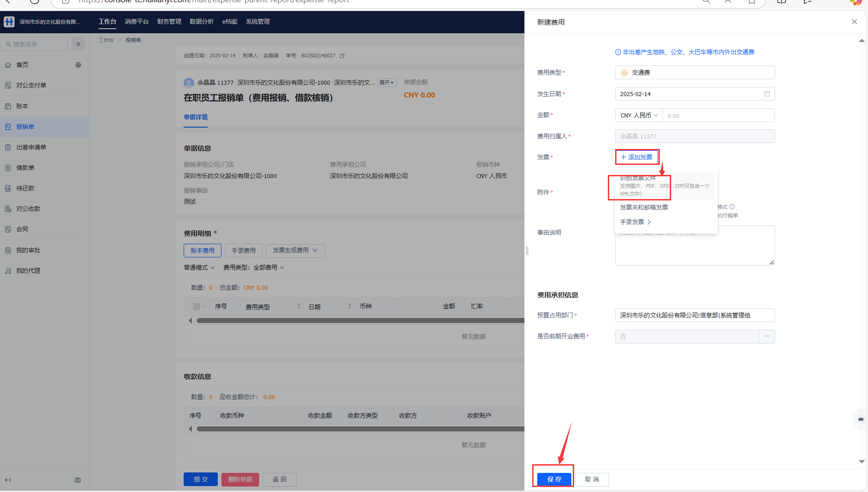Image resolution: width=868 pixels, height=492 pixels.
Task: Click the 我的审批 sidebar icon
Action: click(x=8, y=250)
